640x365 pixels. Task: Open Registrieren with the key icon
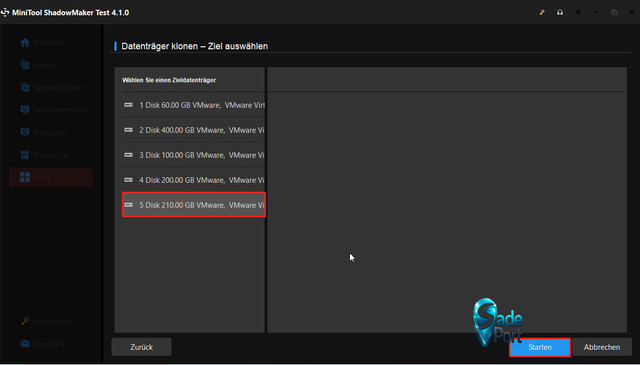[x=47, y=321]
